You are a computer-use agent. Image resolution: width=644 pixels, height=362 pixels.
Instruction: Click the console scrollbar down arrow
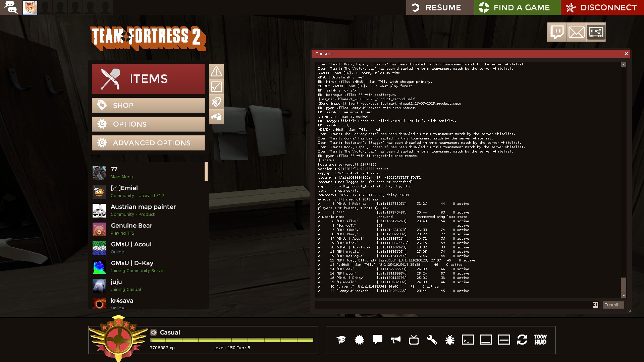[x=624, y=296]
